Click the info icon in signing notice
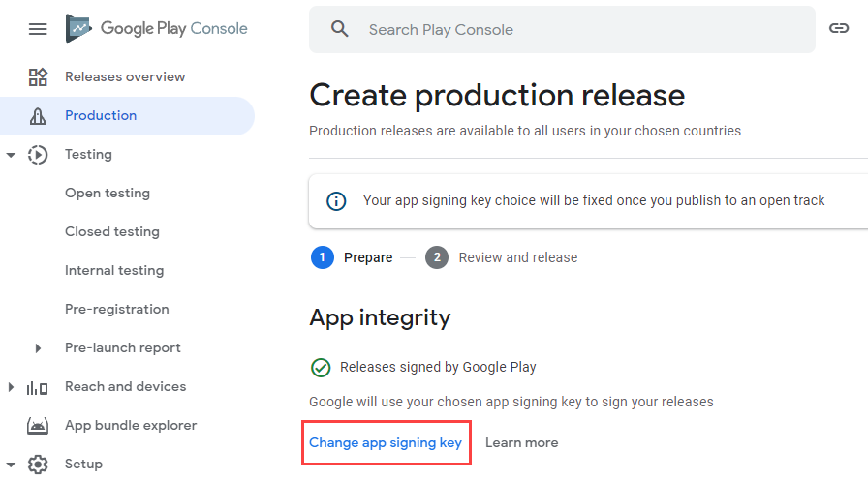 tap(336, 200)
